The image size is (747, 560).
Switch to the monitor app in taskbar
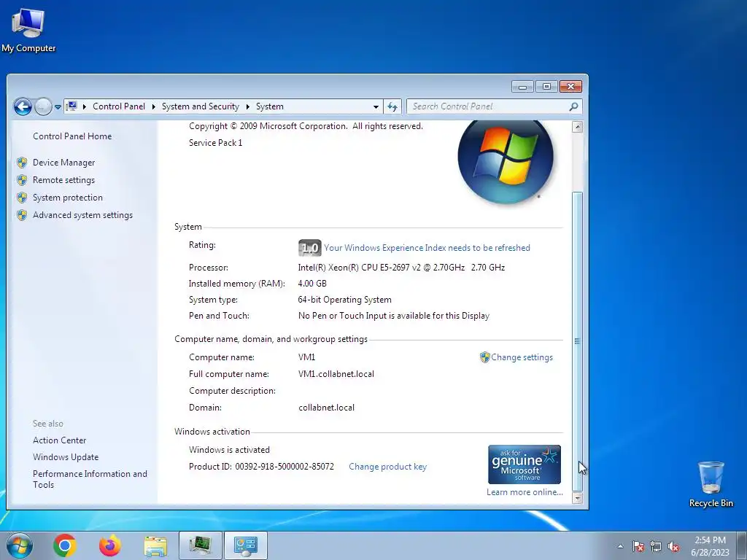(x=201, y=545)
